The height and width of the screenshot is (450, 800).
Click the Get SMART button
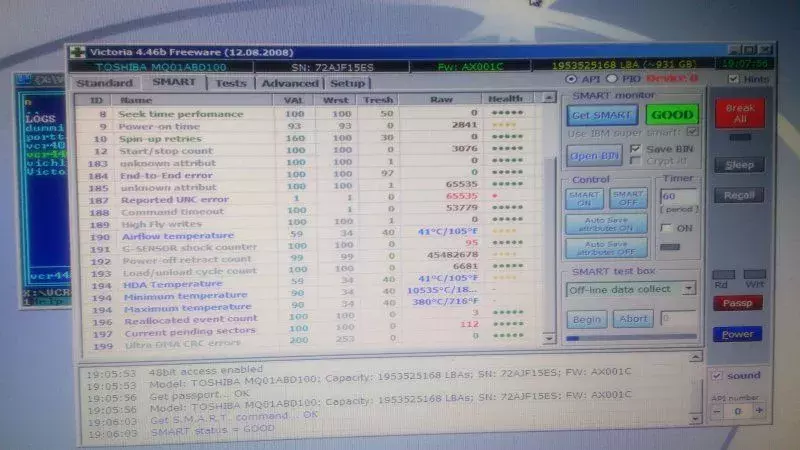click(602, 115)
